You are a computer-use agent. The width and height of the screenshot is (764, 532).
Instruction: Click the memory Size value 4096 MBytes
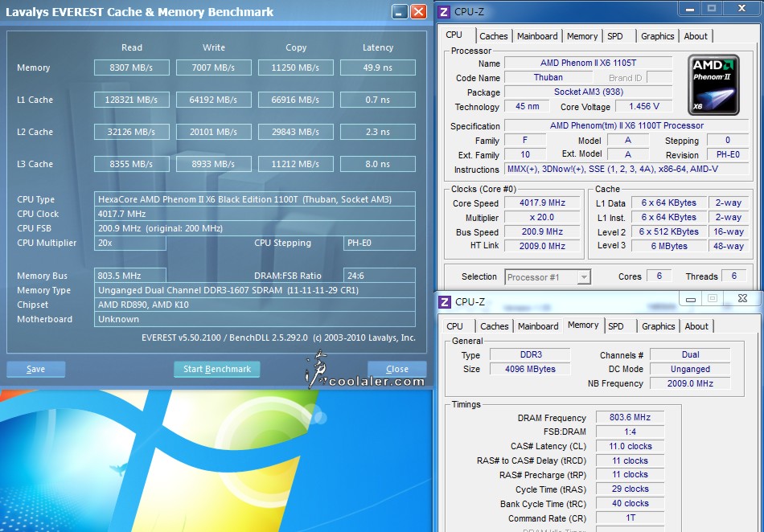click(x=530, y=369)
